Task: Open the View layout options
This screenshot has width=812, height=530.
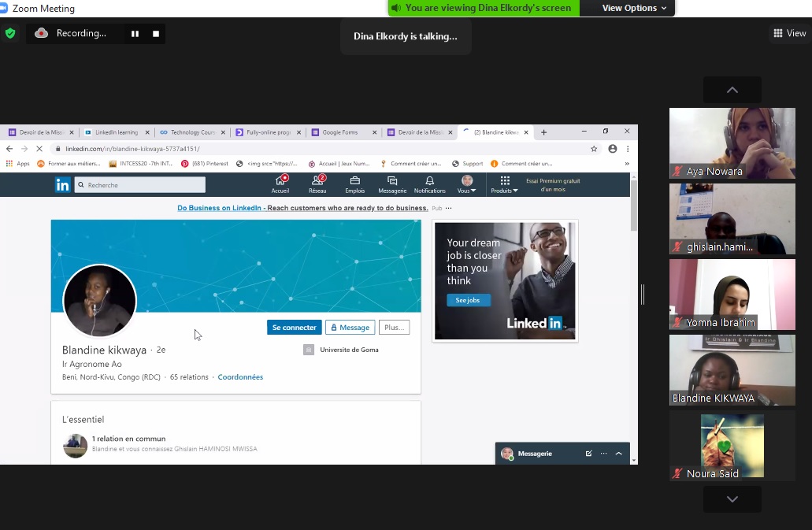Action: click(x=790, y=33)
